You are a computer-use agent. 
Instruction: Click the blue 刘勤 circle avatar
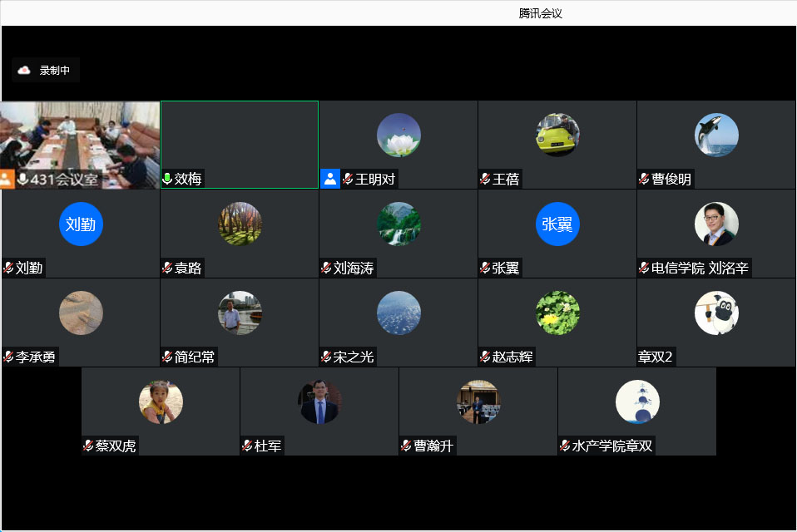point(81,224)
